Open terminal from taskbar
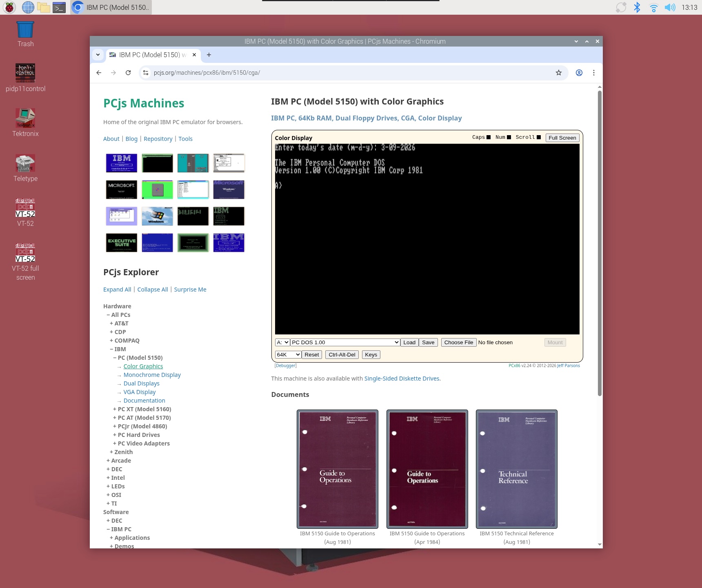Screen dimensions: 702x588 click(59, 7)
